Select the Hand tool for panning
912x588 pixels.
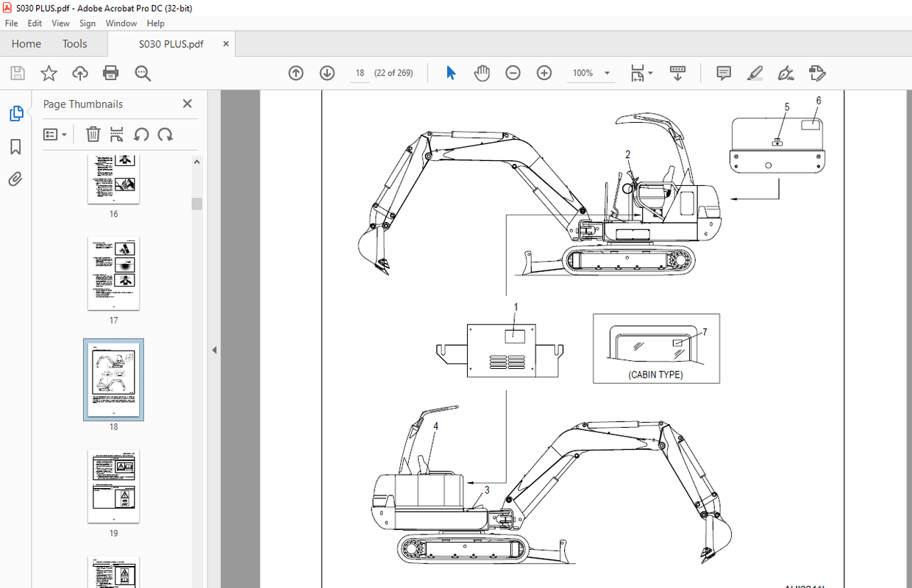[482, 73]
